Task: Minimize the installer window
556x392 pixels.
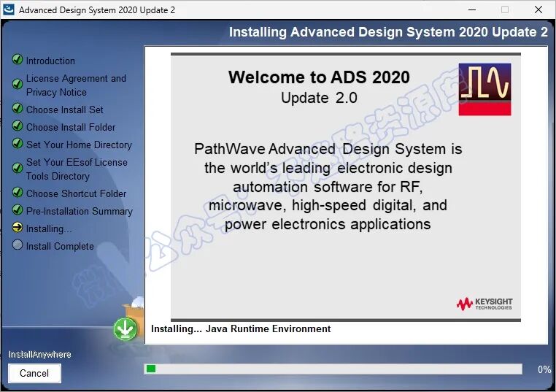Action: click(x=472, y=9)
